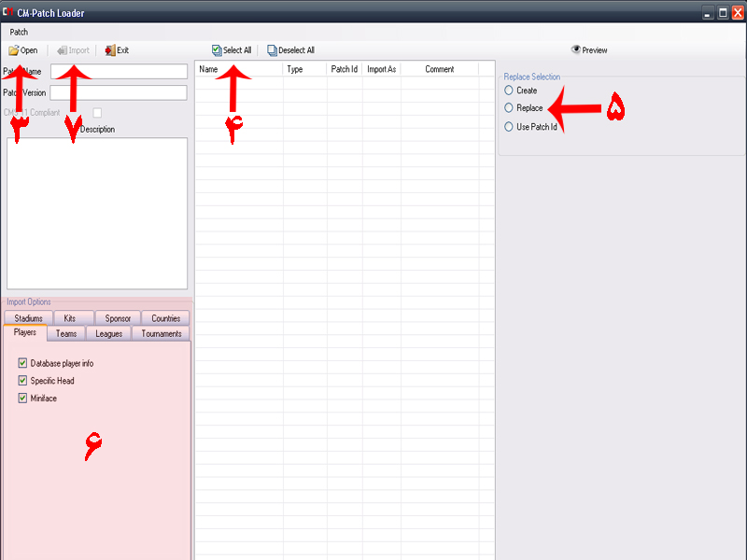Maximize the CM-Patch Loader window

(723, 13)
